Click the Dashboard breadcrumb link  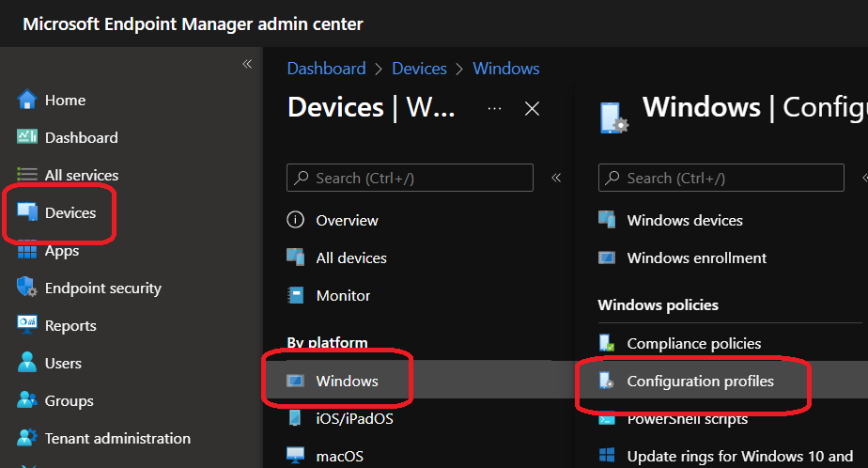pos(326,69)
